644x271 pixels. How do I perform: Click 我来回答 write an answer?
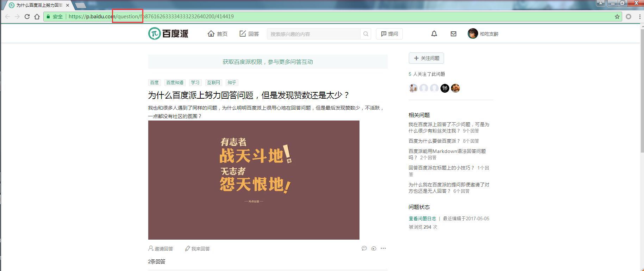coord(198,248)
